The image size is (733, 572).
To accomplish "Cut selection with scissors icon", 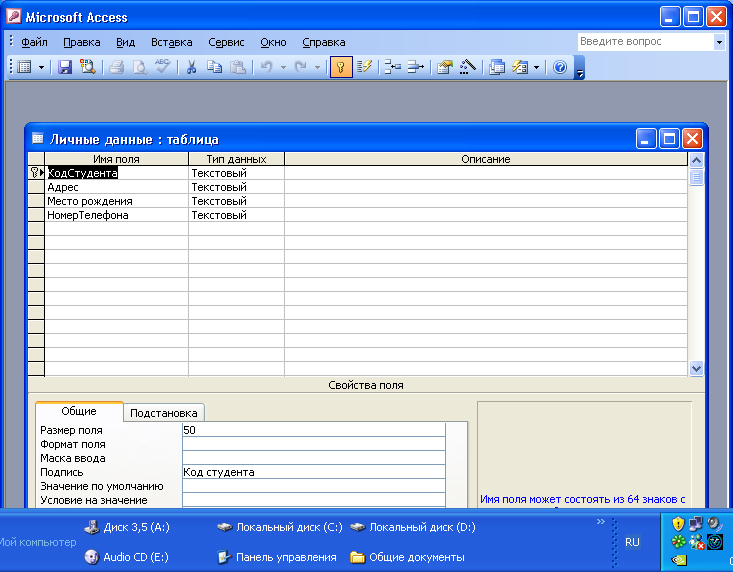I will [x=191, y=67].
